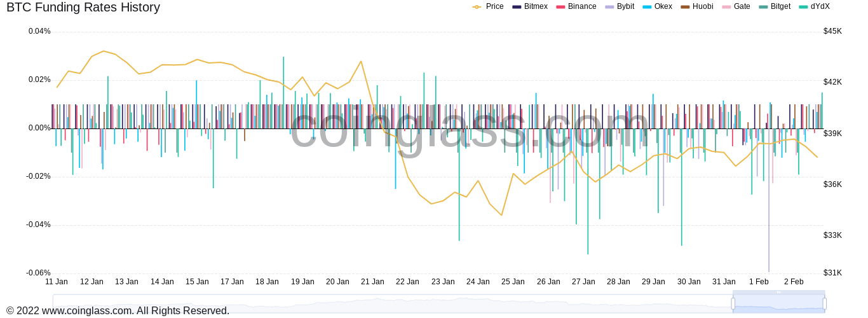
Task: Click the "BTC Funding Rates History" title
Action: click(83, 8)
